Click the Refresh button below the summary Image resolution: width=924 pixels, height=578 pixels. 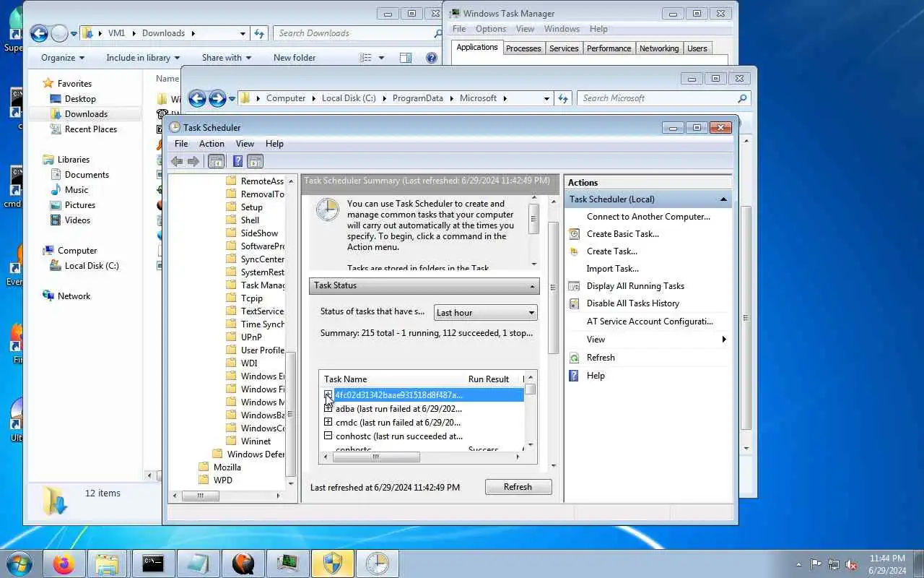518,487
